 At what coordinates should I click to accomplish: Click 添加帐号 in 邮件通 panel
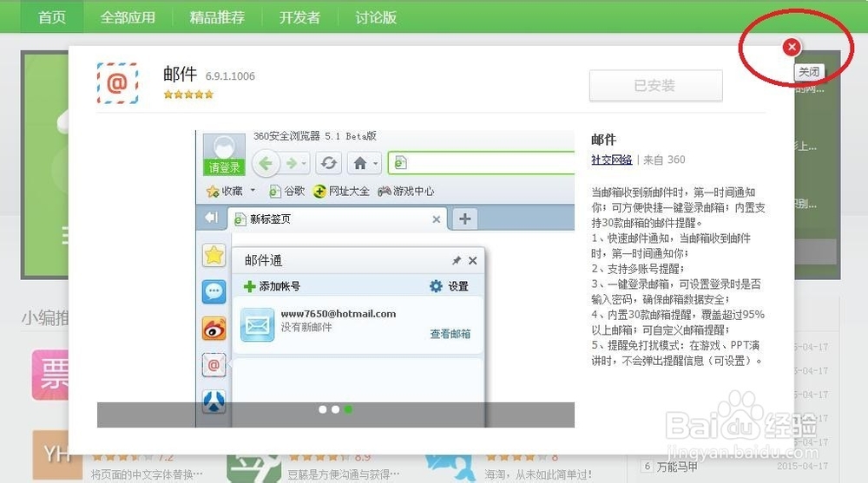(x=272, y=286)
